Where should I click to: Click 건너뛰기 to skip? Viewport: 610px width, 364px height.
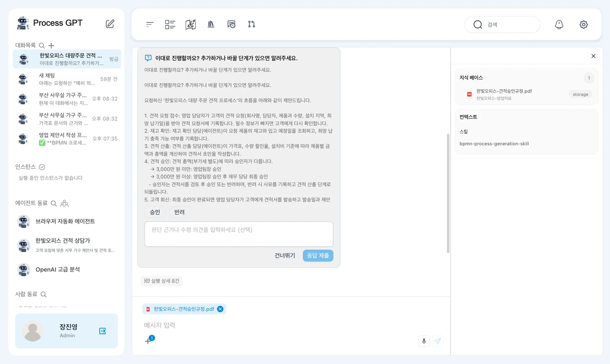click(285, 255)
